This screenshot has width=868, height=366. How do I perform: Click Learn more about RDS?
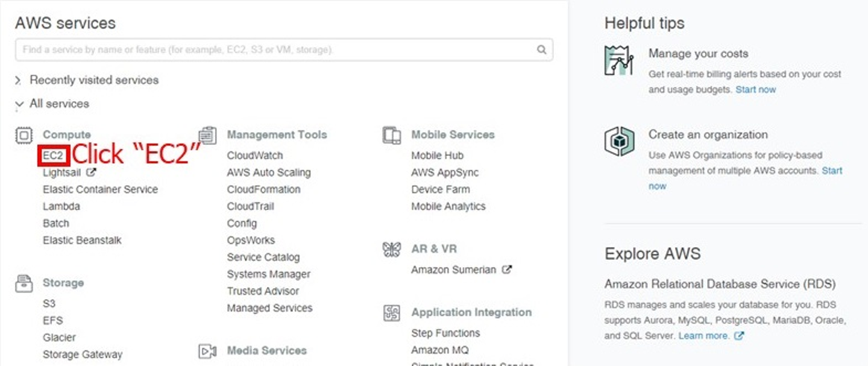click(703, 335)
